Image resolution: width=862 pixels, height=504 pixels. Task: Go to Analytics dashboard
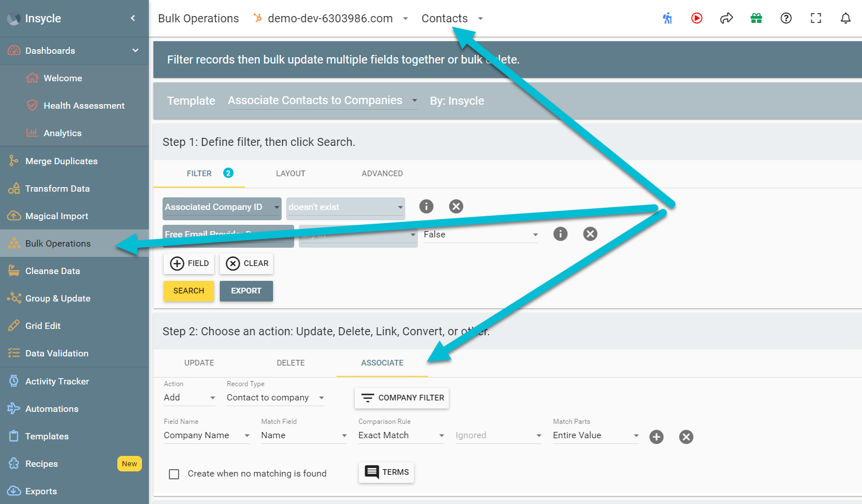[x=74, y=133]
